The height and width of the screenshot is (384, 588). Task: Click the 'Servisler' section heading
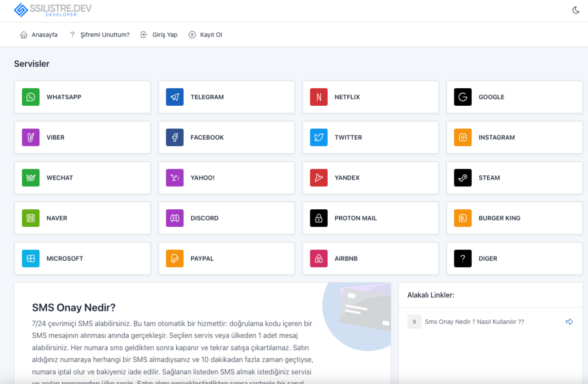pyautogui.click(x=32, y=64)
